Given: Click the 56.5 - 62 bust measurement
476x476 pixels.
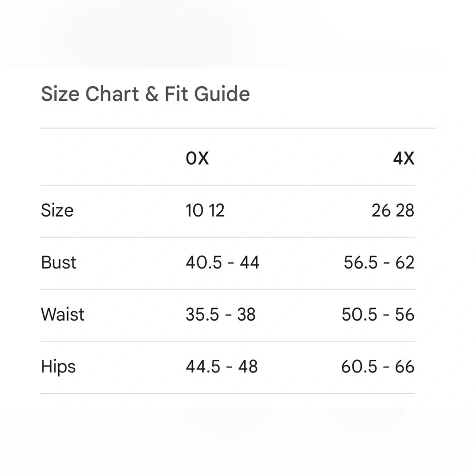Looking at the screenshot, I should (379, 262).
